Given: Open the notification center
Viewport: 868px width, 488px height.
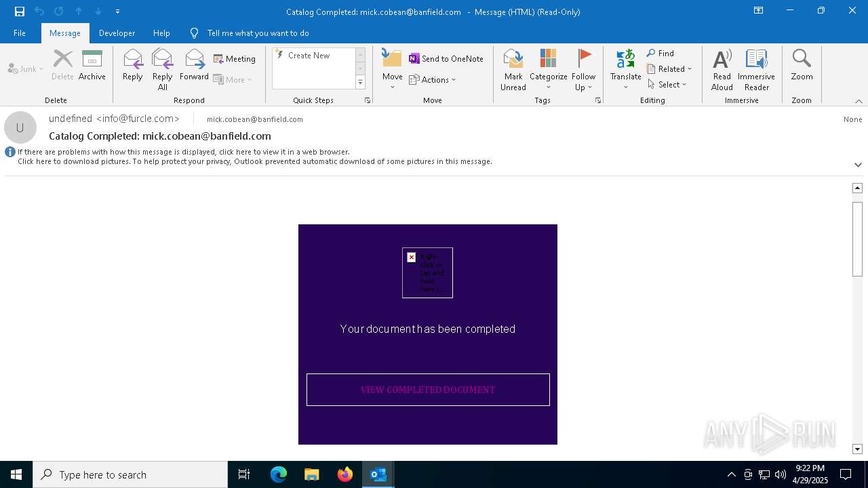Looking at the screenshot, I should tap(846, 474).
